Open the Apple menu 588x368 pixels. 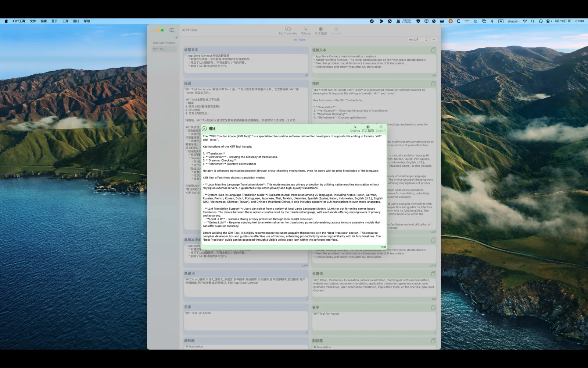point(6,21)
